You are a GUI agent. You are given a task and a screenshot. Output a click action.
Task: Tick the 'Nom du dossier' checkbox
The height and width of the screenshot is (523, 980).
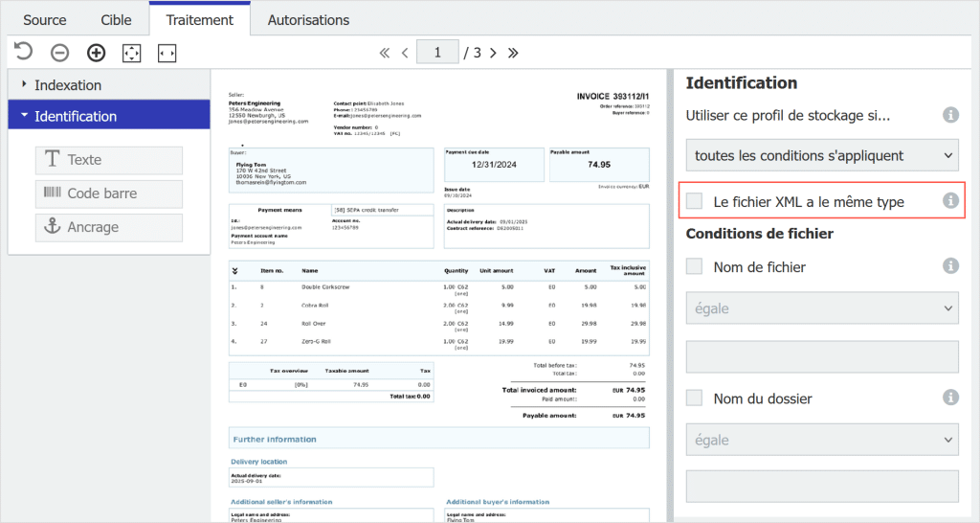click(695, 398)
